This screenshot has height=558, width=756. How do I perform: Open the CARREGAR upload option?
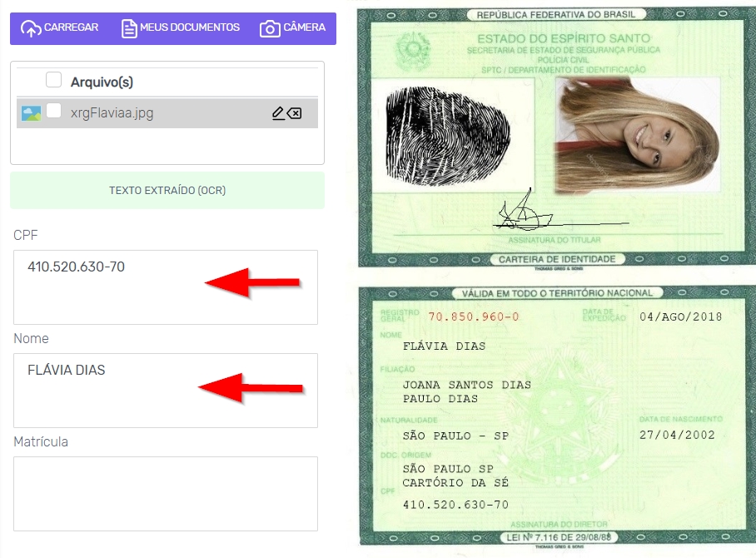click(x=59, y=28)
